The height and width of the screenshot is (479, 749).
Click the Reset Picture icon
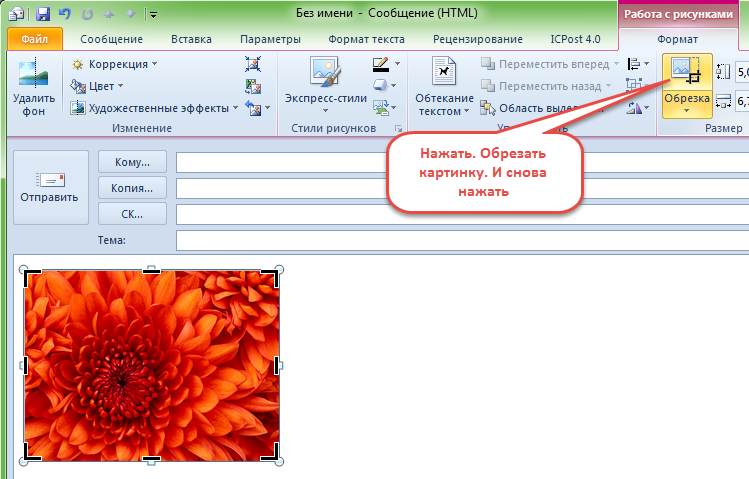pos(253,108)
